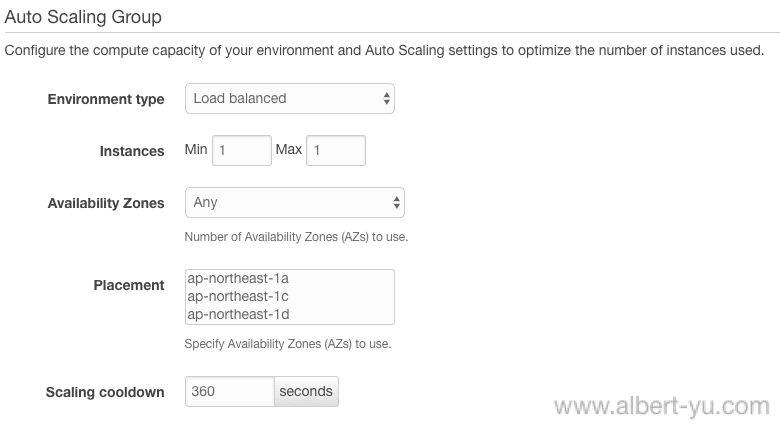Click the Availability Zones label

(106, 203)
